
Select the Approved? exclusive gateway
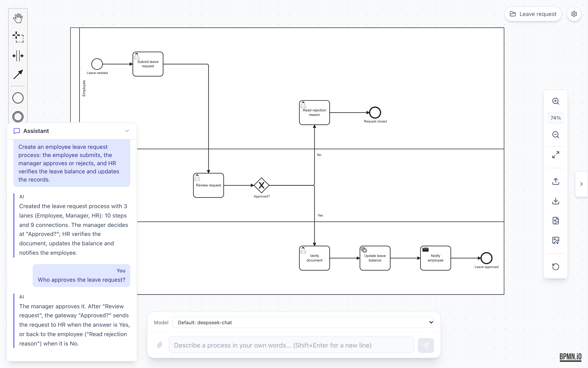[262, 185]
